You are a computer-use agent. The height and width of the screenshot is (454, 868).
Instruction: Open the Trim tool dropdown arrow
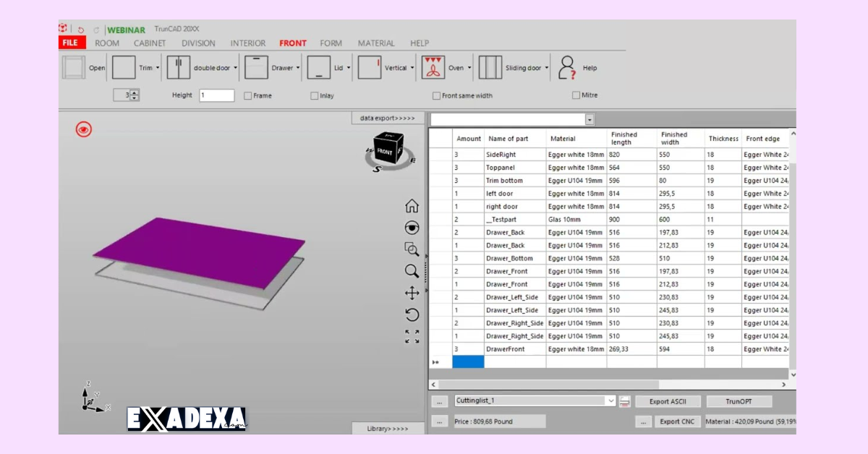(158, 67)
